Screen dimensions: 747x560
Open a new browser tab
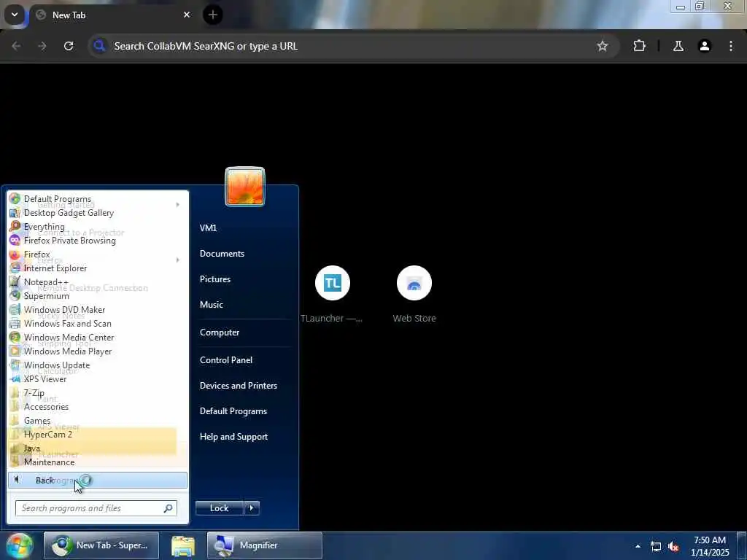point(213,15)
